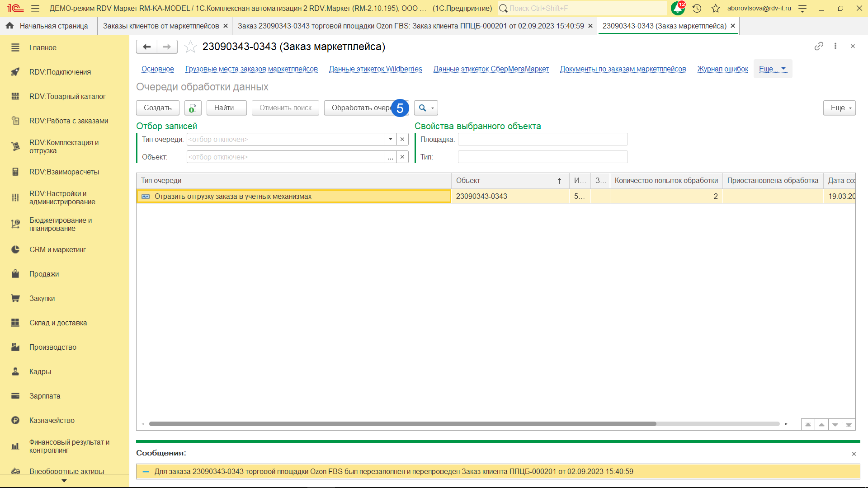
Task: Open the history clock icon
Action: pos(697,8)
